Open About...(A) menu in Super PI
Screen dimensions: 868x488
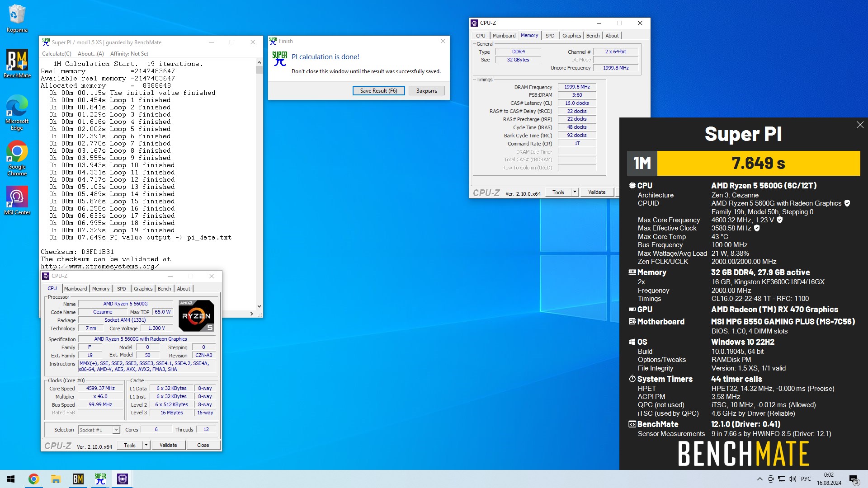[x=90, y=54]
